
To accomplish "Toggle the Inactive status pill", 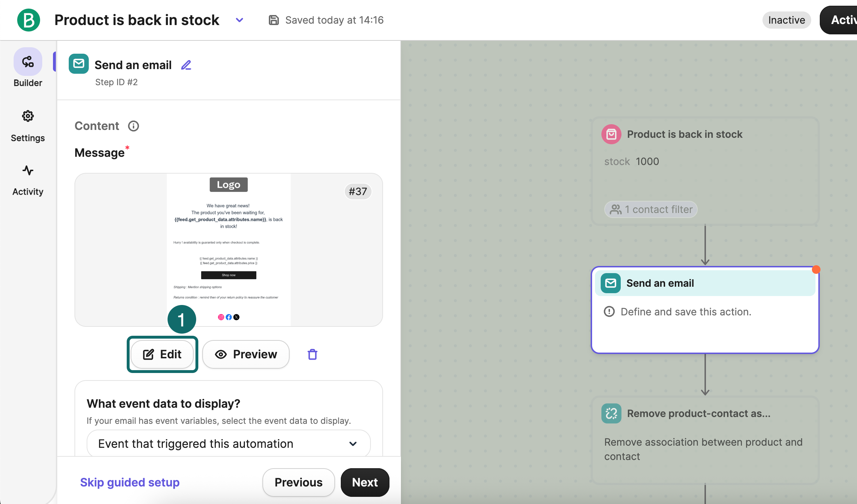I will pyautogui.click(x=786, y=20).
